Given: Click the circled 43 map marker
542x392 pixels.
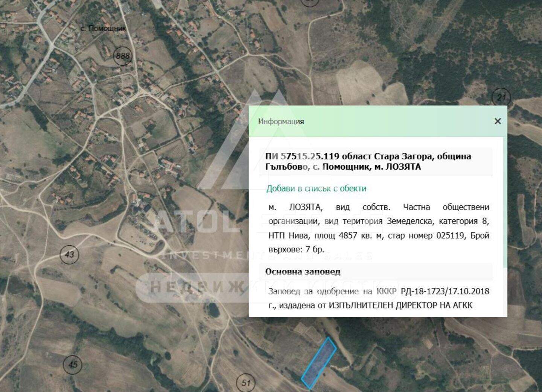Looking at the screenshot, I should [70, 255].
